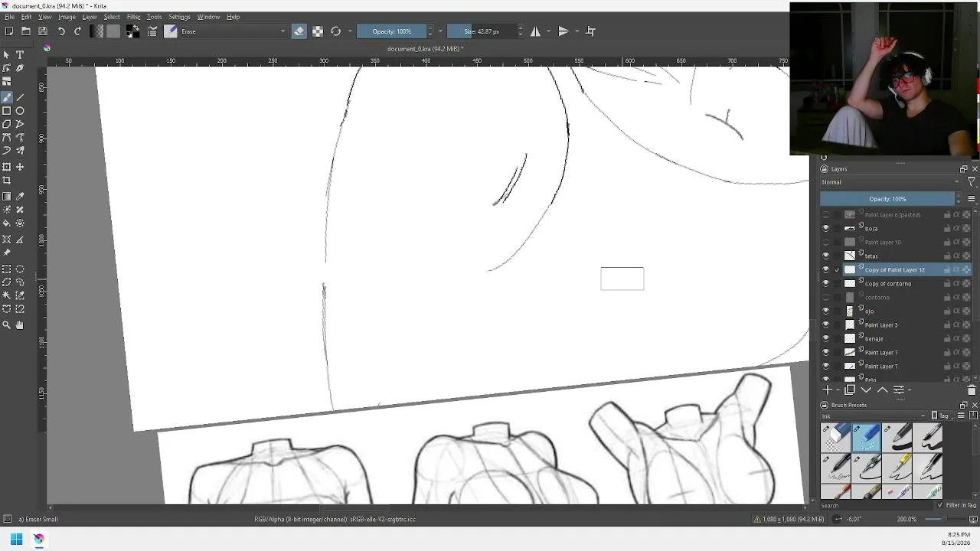The height and width of the screenshot is (551, 980).
Task: Open the brush preset chooser icon
Action: pos(170,31)
